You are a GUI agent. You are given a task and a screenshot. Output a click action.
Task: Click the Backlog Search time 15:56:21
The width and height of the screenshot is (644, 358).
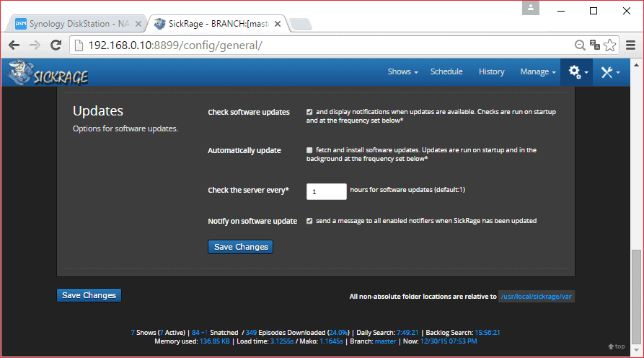tap(487, 333)
